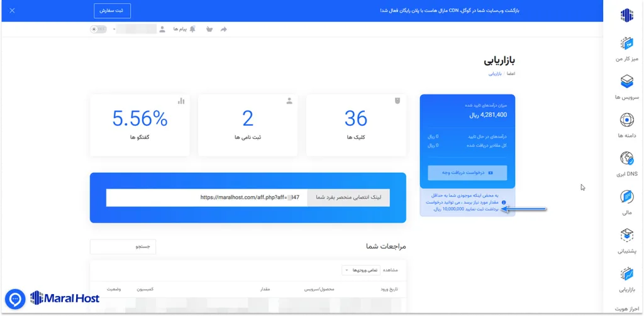
Task: Expand the user account dropdown arrow
Action: click(114, 29)
